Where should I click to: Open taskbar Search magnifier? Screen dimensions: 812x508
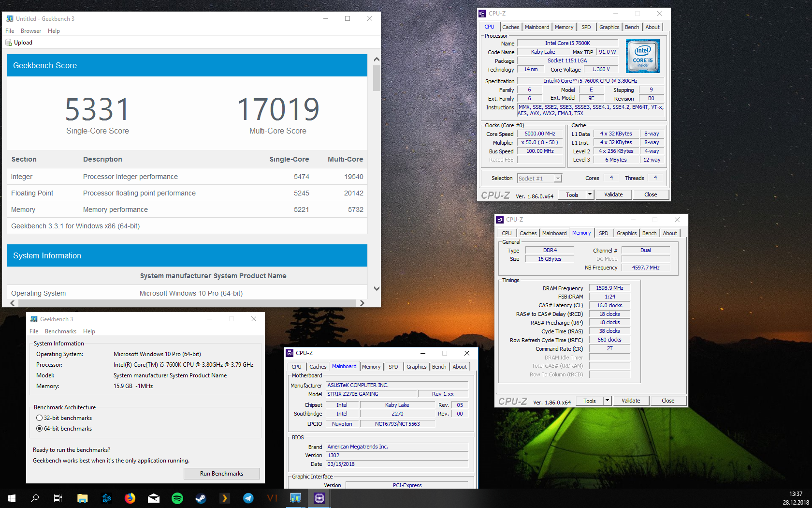pyautogui.click(x=35, y=498)
